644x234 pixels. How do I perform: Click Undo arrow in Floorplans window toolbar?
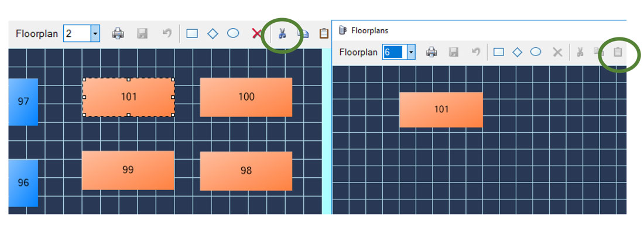(x=475, y=51)
